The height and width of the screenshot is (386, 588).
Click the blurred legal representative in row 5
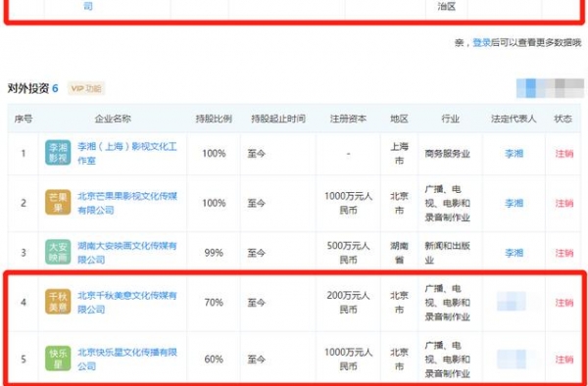click(512, 359)
